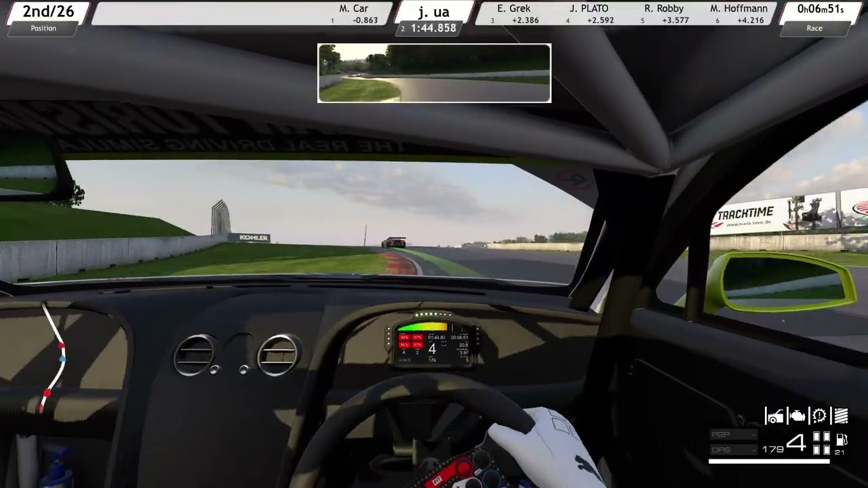Viewport: 868px width, 488px height.
Task: Click the suspension spring damage icon
Action: [x=841, y=415]
